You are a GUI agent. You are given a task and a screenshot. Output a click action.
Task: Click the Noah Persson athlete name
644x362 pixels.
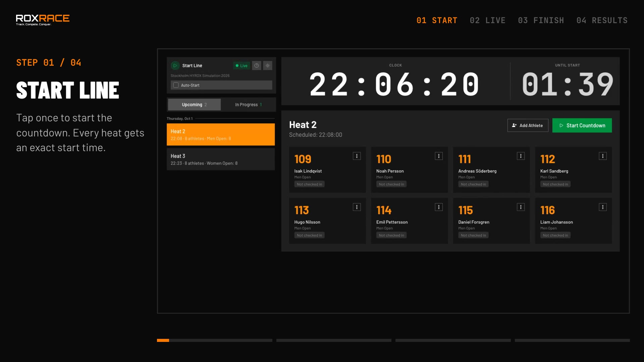tap(390, 171)
